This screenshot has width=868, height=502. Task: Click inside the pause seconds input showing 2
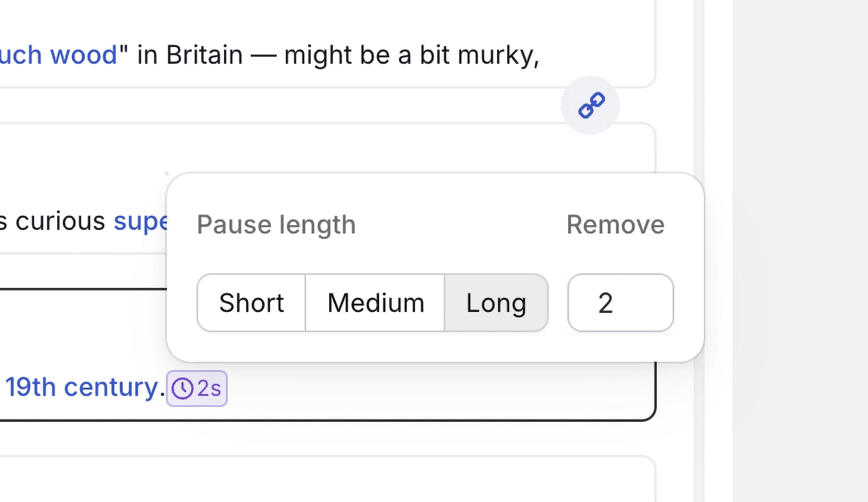620,303
